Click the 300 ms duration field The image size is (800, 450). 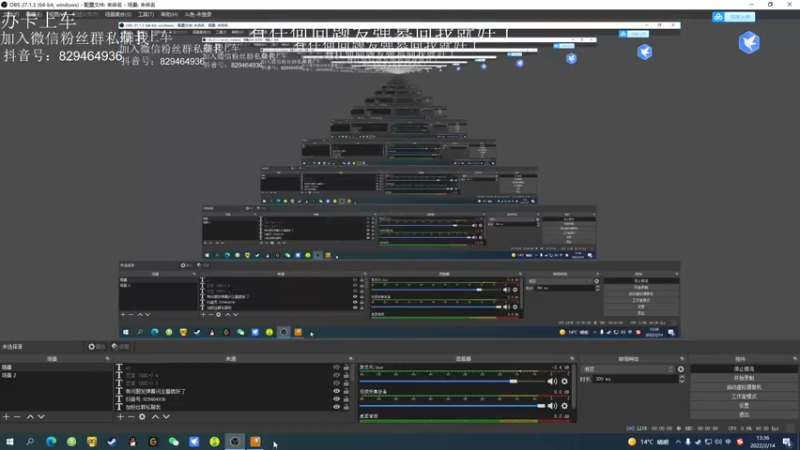point(635,379)
